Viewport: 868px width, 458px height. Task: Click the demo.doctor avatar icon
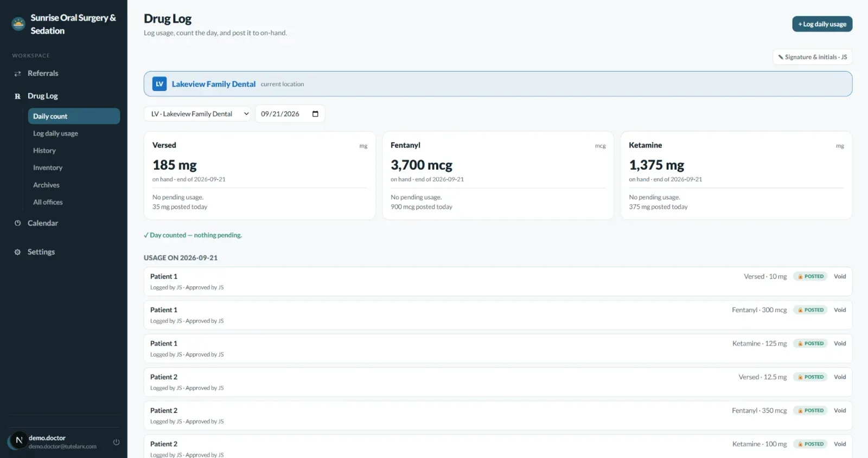(19, 441)
